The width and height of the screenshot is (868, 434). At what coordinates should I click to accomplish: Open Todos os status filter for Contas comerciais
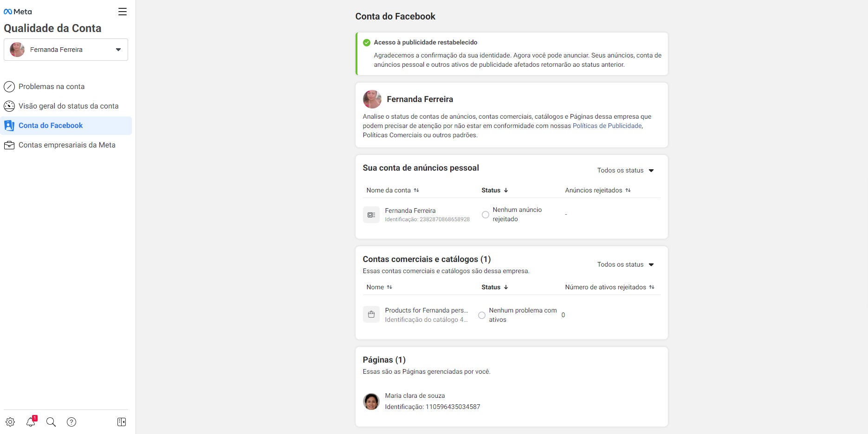[x=625, y=264]
